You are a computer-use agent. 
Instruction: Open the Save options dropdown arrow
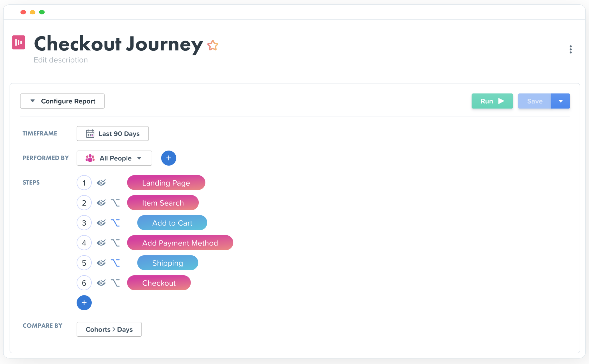click(x=561, y=101)
